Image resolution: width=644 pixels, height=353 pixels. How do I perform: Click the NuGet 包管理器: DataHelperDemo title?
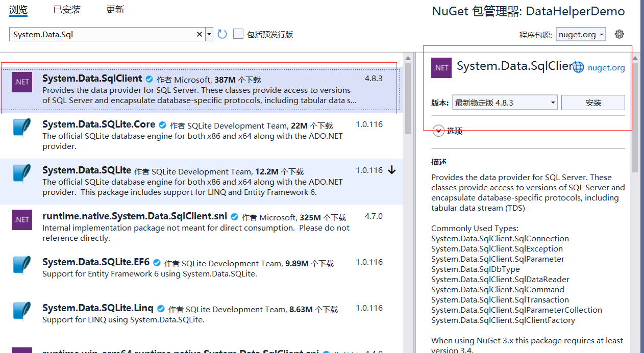click(528, 11)
